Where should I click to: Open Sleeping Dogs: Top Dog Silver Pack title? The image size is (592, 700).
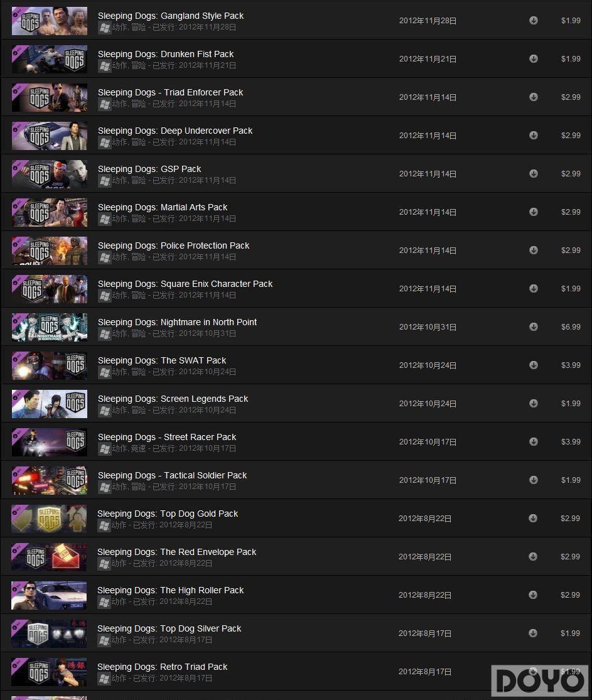pyautogui.click(x=170, y=628)
